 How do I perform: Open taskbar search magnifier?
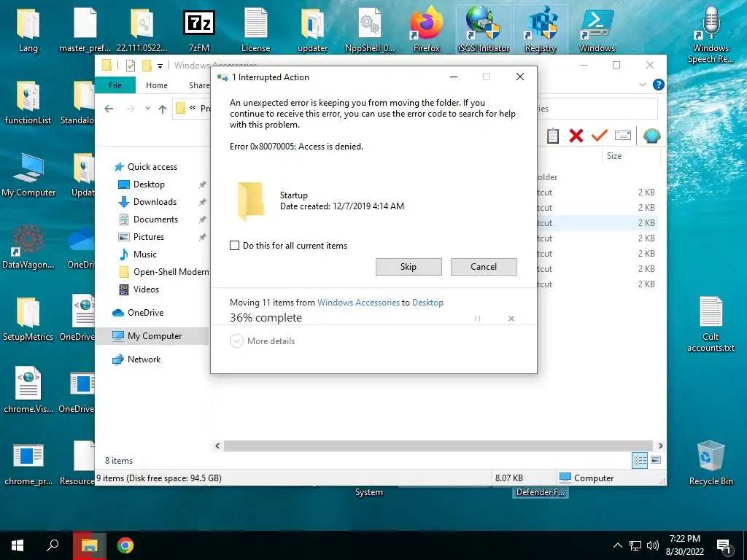53,545
